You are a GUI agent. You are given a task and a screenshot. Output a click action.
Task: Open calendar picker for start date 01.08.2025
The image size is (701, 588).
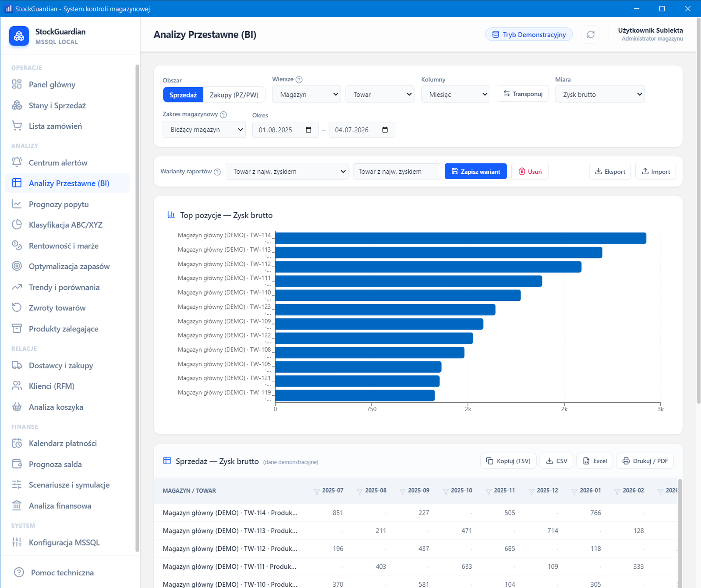tap(308, 130)
